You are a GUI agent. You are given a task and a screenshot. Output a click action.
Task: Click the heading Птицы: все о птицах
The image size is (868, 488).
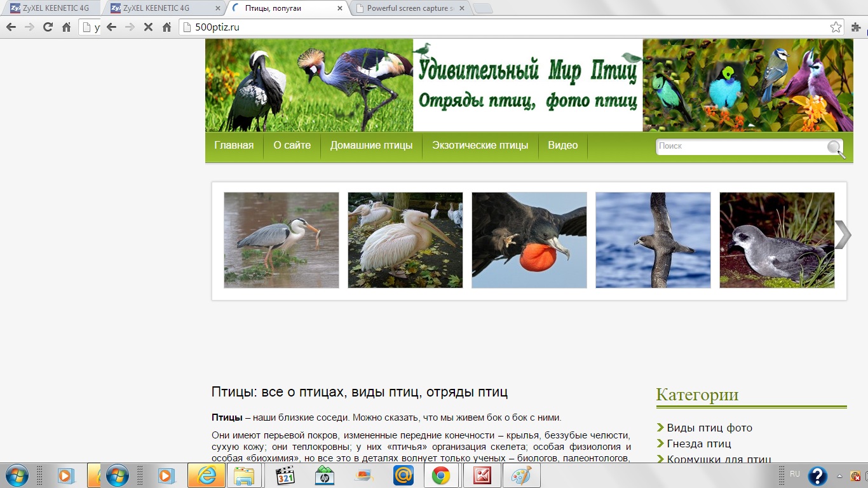pyautogui.click(x=360, y=392)
